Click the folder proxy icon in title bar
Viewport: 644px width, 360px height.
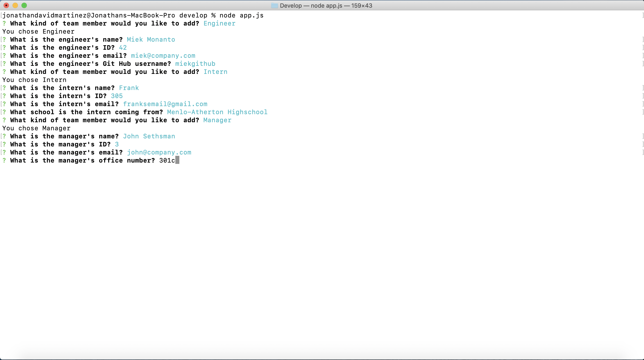[274, 6]
